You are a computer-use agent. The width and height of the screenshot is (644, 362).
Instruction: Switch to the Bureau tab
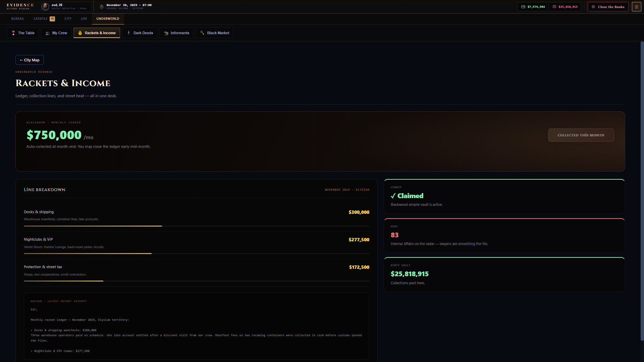tap(18, 19)
